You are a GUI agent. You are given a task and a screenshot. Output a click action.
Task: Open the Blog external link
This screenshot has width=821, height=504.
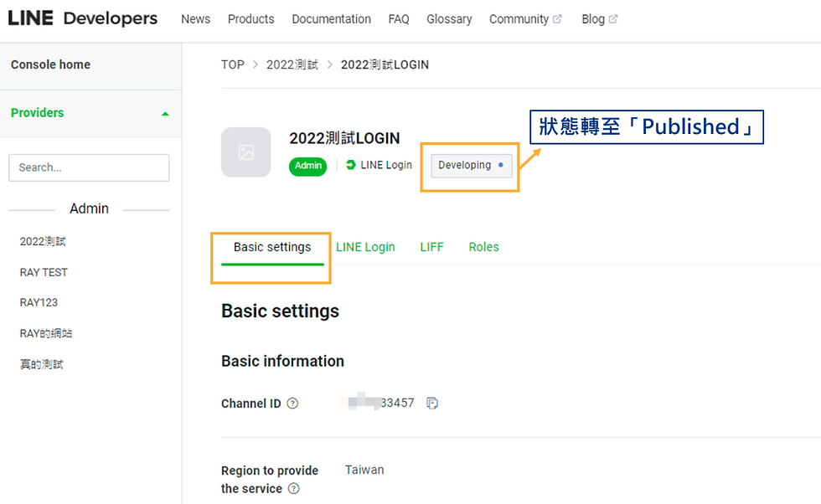(x=600, y=19)
